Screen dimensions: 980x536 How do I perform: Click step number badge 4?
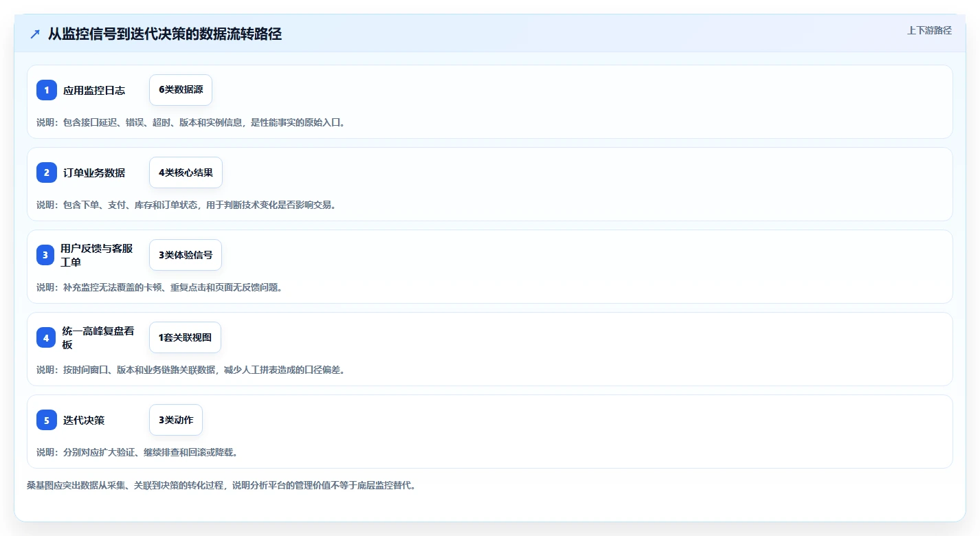click(46, 337)
